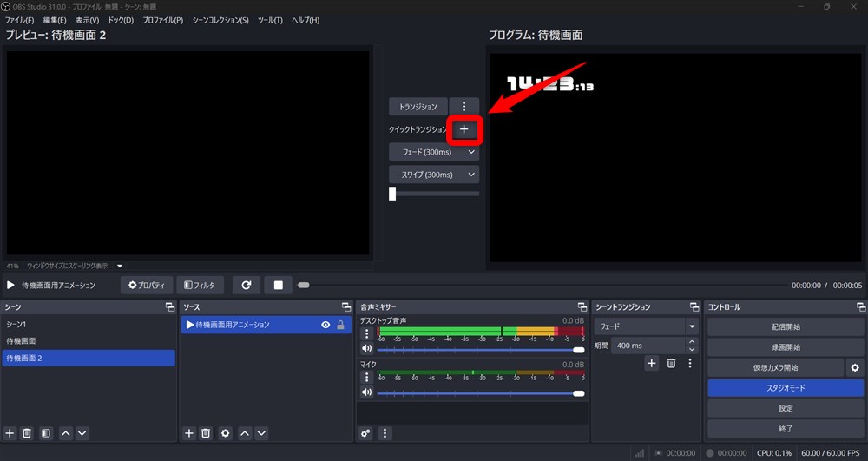Undock the シーン panel
Viewport: 868px width, 461px height.
[170, 306]
